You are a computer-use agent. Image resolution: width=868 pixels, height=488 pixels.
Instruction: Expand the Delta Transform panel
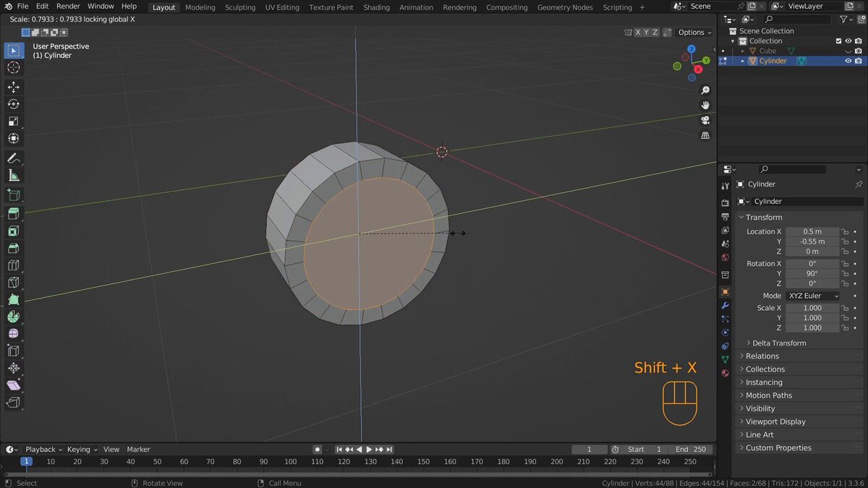pos(778,343)
